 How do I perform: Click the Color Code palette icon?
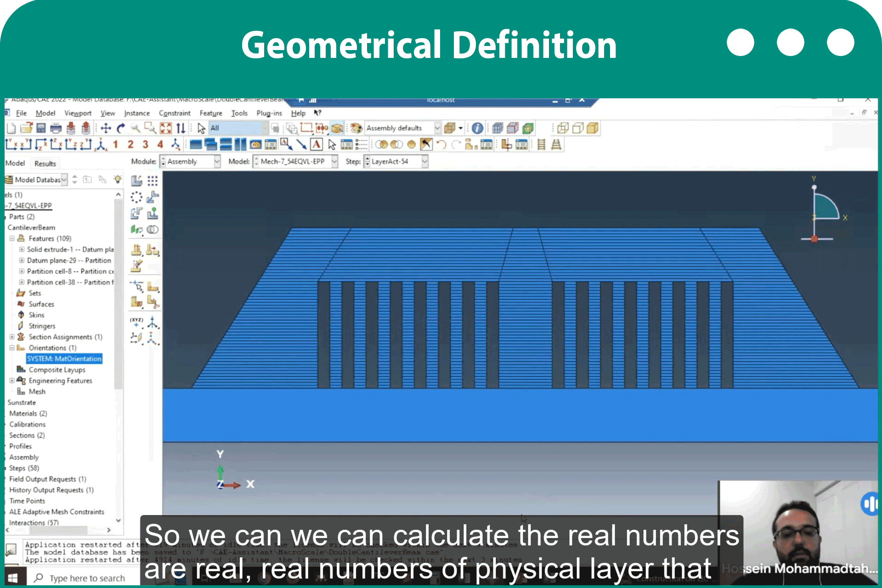pyautogui.click(x=356, y=128)
